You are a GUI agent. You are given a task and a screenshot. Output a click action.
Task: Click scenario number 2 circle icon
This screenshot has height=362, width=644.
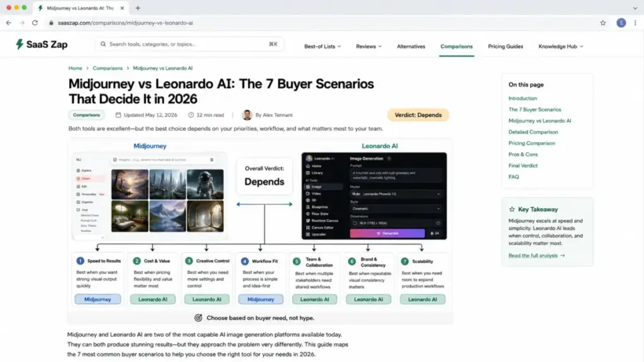pyautogui.click(x=136, y=261)
